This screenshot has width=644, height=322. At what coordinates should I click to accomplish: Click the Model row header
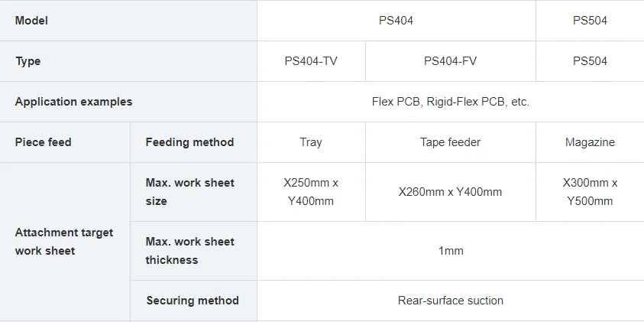point(128,21)
